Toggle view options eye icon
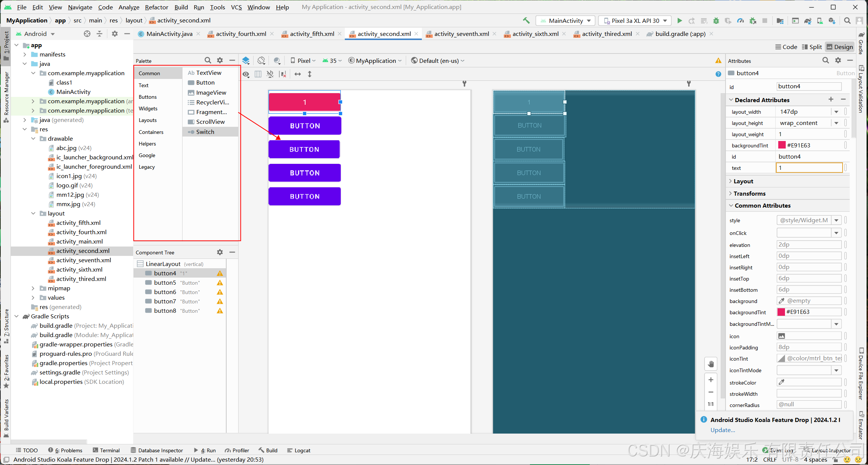Image resolution: width=868 pixels, height=465 pixels. click(x=246, y=74)
